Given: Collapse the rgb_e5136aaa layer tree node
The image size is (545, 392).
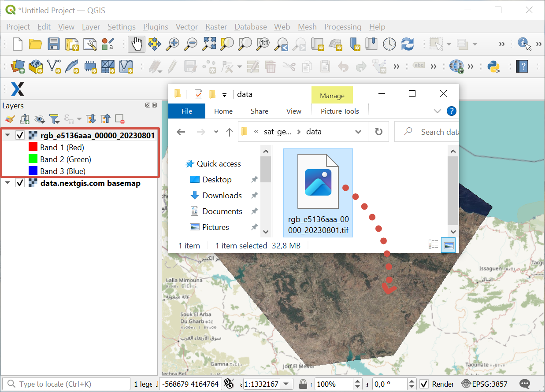Looking at the screenshot, I should (x=8, y=135).
